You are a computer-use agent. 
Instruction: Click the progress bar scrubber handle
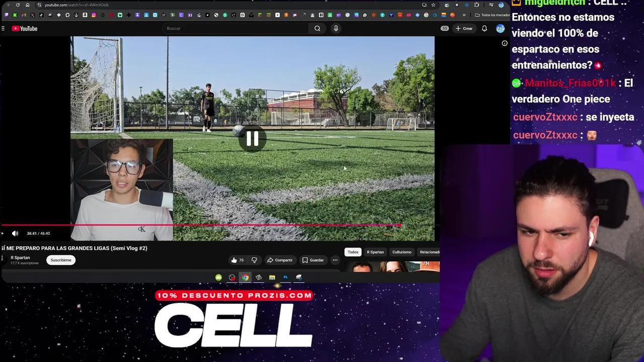coord(399,225)
